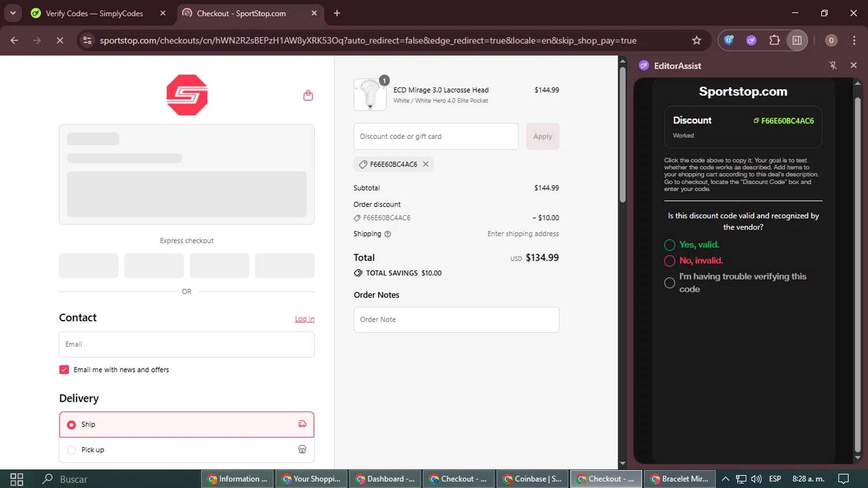Image resolution: width=868 pixels, height=488 pixels.
Task: Open a new browser tab
Action: (x=337, y=13)
